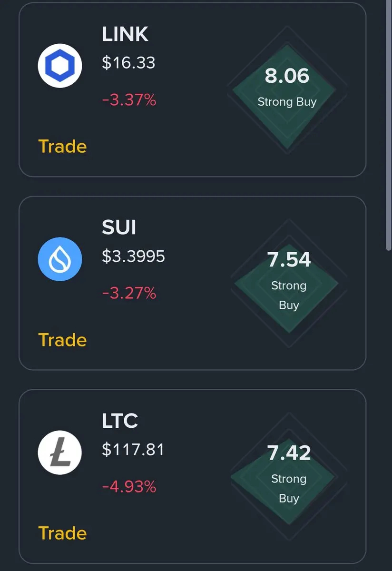Tap the Trade link for SUI
The width and height of the screenshot is (392, 571).
pos(62,340)
